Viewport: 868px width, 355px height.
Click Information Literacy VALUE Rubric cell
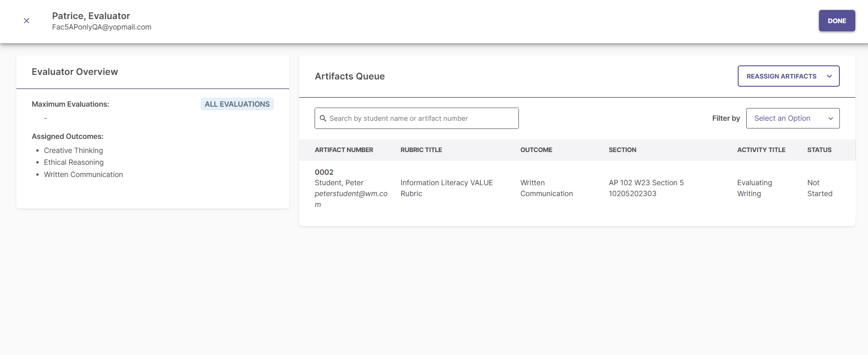click(x=447, y=188)
